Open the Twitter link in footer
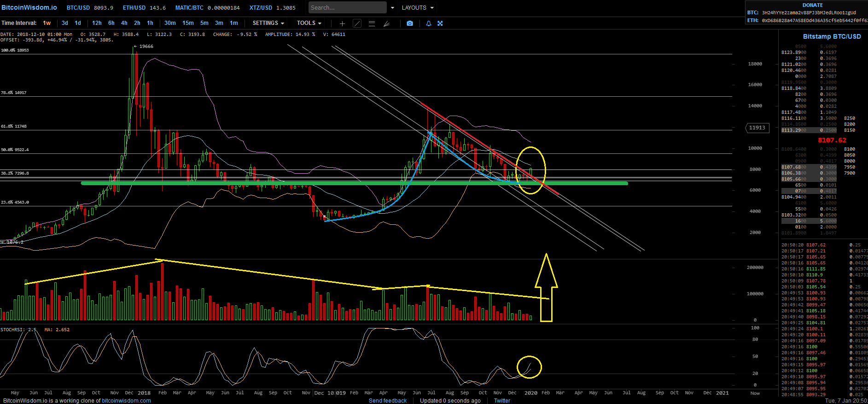Image resolution: width=868 pixels, height=404 pixels. [x=502, y=400]
